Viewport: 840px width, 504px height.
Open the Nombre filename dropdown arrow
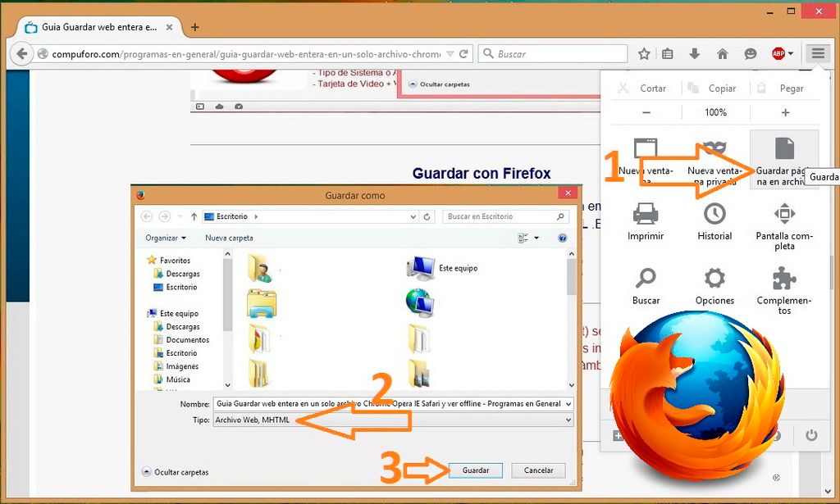pyautogui.click(x=568, y=404)
